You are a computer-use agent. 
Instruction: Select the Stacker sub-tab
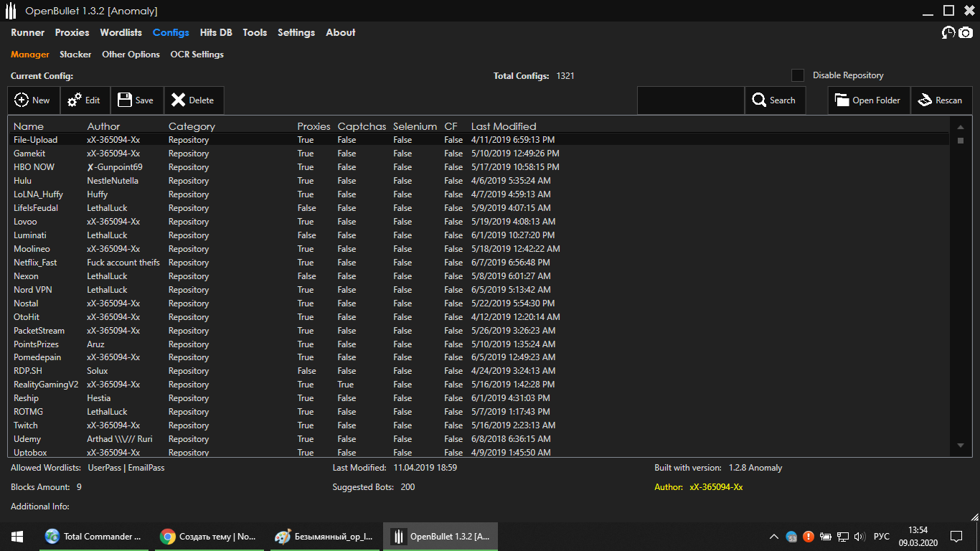point(75,55)
